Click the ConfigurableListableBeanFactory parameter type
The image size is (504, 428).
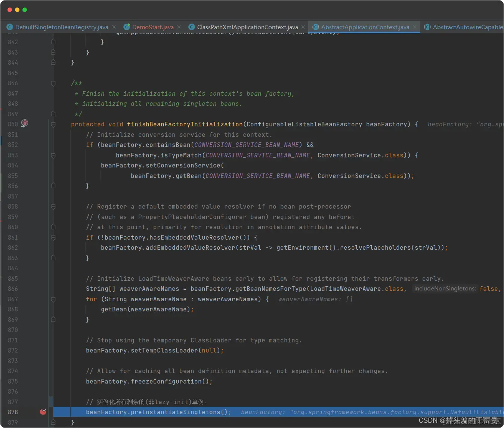click(x=304, y=124)
